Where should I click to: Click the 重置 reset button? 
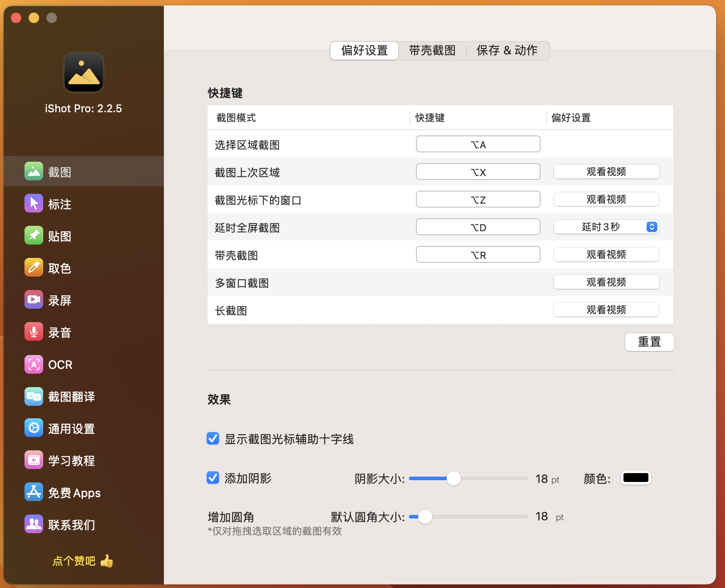point(649,342)
